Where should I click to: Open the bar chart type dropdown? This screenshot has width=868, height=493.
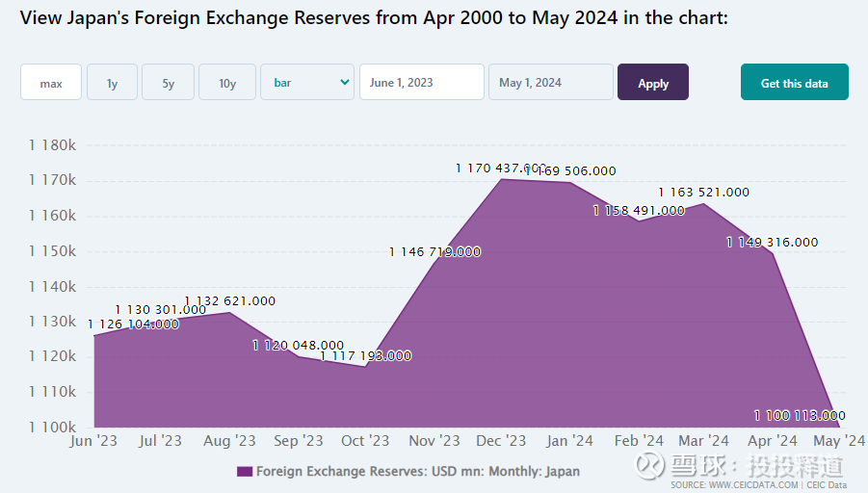click(308, 83)
